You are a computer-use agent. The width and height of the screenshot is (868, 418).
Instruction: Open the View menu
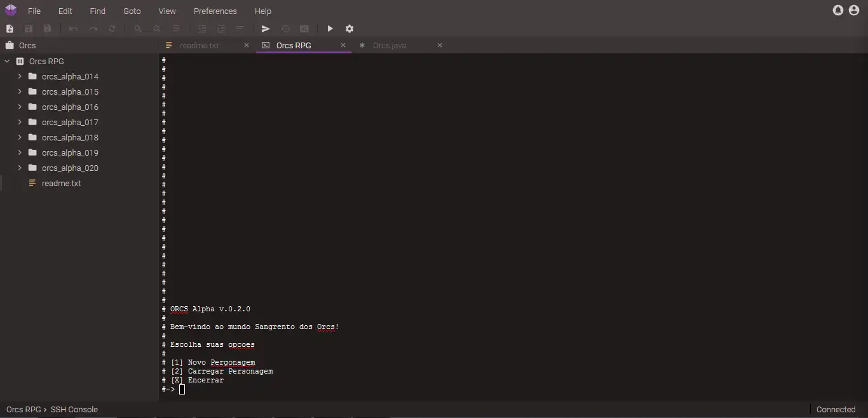point(167,11)
